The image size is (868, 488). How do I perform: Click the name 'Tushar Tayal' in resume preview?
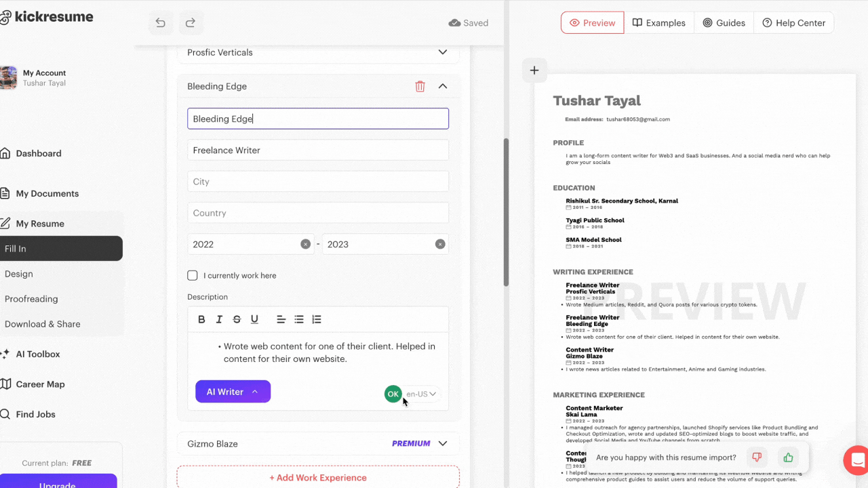pyautogui.click(x=597, y=100)
